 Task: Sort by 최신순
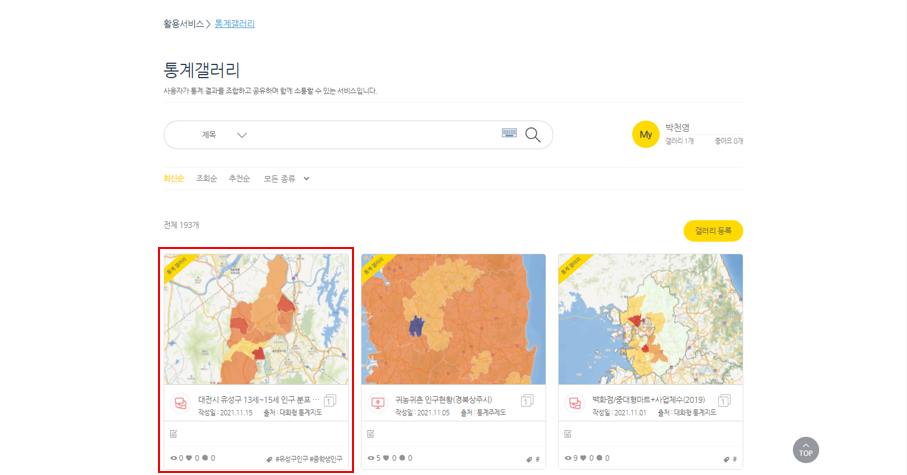[174, 179]
